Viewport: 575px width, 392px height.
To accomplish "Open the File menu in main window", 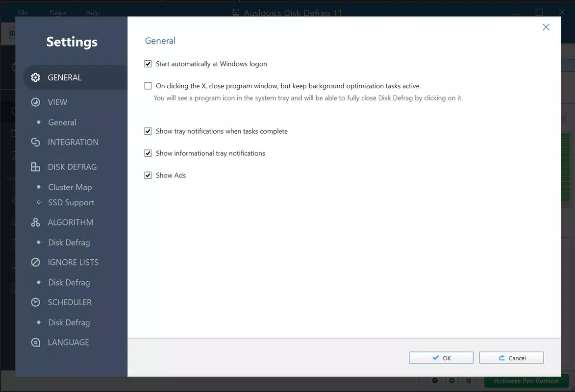I will coord(23,12).
